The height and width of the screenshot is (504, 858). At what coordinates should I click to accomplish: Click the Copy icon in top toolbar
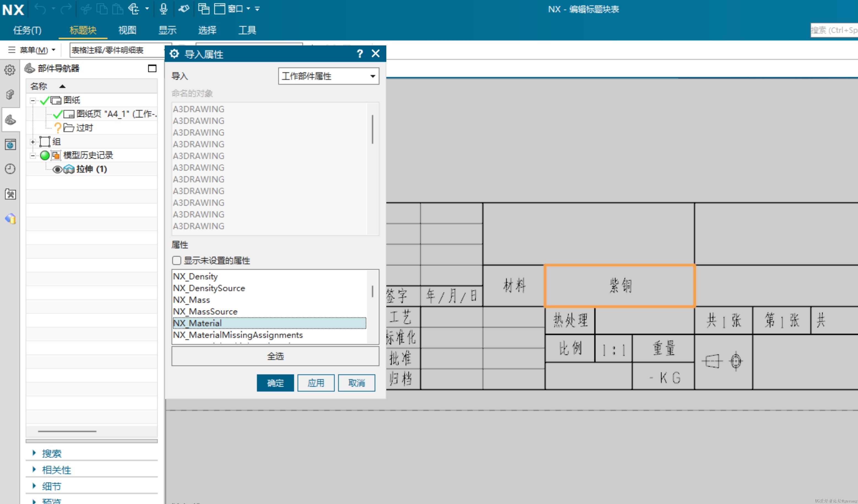pyautogui.click(x=102, y=9)
